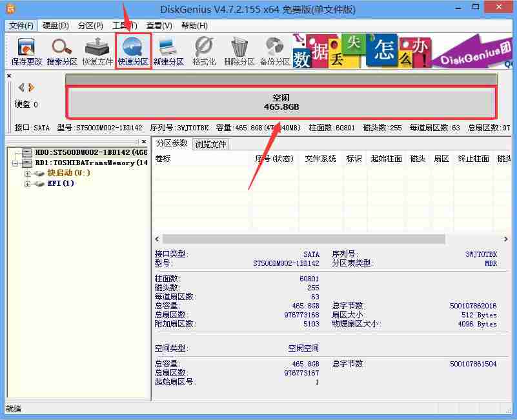Click the 空间类型 value 空闲空间
The height and width of the screenshot is (420, 517).
(303, 348)
